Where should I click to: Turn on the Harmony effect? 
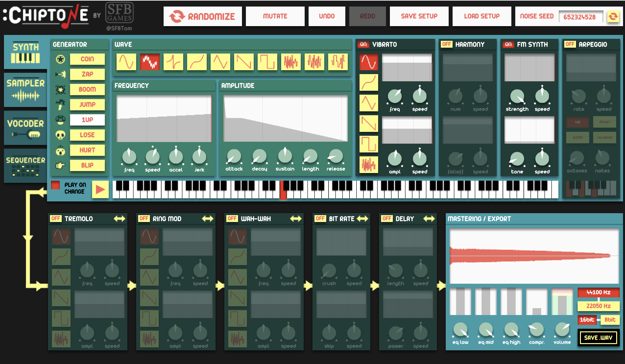[446, 44]
